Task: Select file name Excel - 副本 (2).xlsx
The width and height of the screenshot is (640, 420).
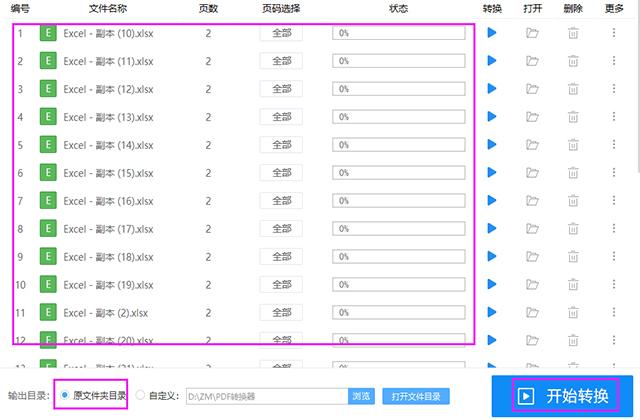Action: (106, 313)
